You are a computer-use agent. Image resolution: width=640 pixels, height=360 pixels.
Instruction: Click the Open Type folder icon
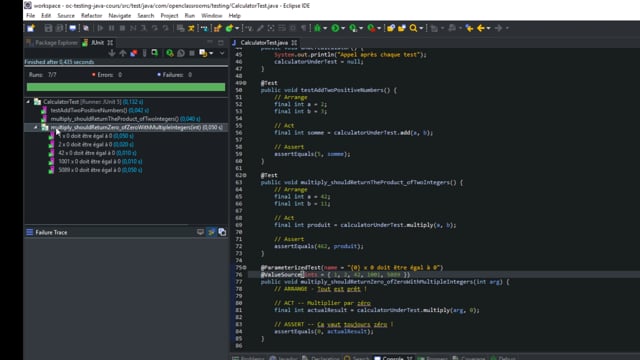tap(391, 28)
